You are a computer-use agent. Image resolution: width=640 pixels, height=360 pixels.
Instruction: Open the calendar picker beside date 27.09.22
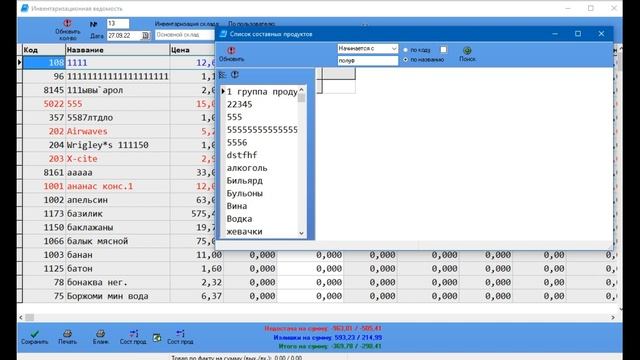point(146,36)
